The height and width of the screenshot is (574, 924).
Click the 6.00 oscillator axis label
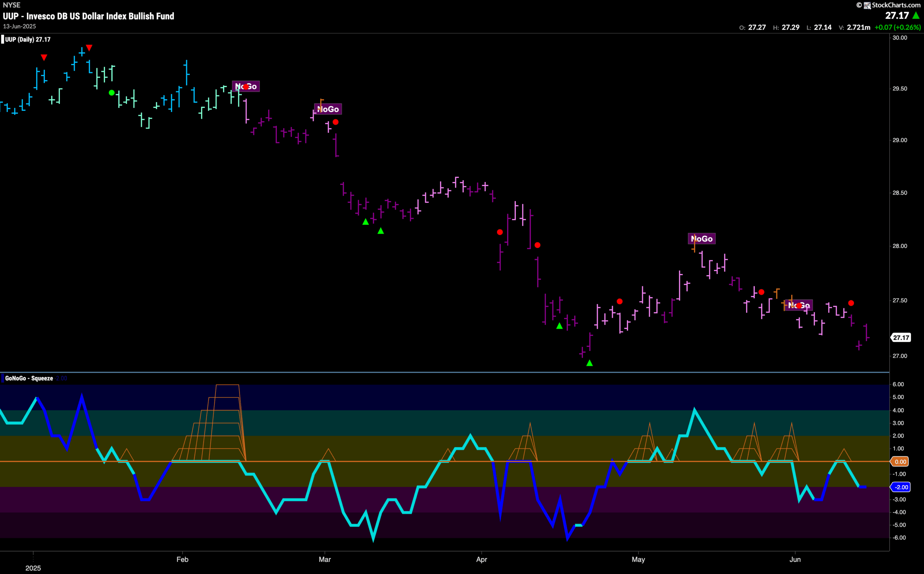click(898, 384)
